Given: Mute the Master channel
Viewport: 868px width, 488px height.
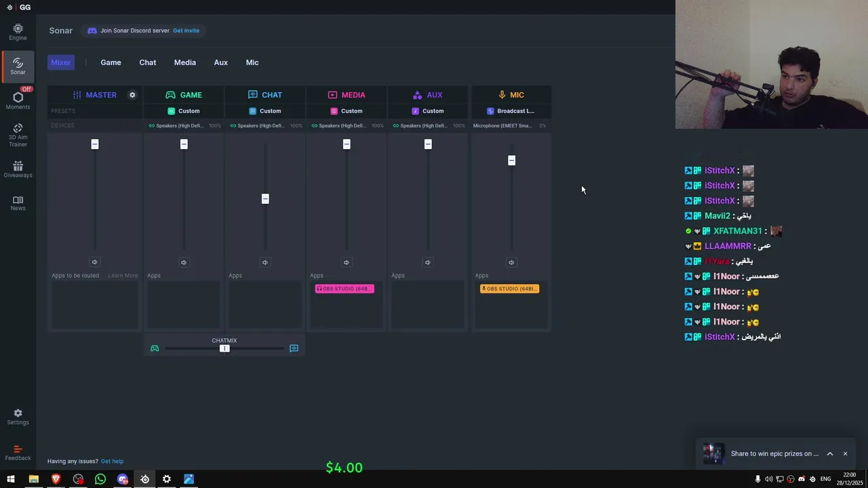Looking at the screenshot, I should 94,262.
